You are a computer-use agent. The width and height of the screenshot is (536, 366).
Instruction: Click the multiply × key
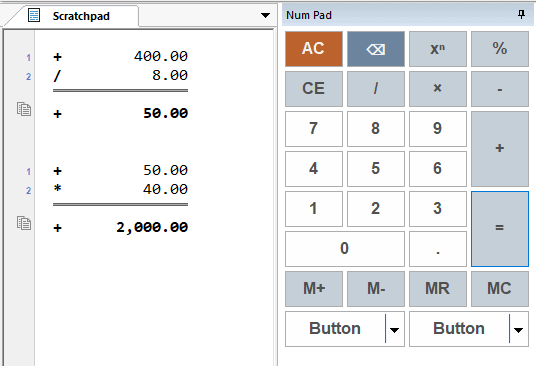(x=438, y=89)
